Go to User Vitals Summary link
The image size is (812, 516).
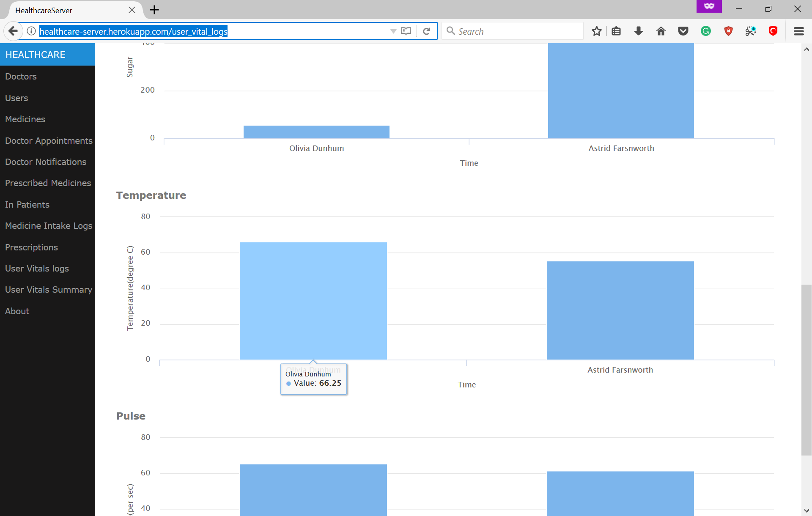pyautogui.click(x=48, y=290)
